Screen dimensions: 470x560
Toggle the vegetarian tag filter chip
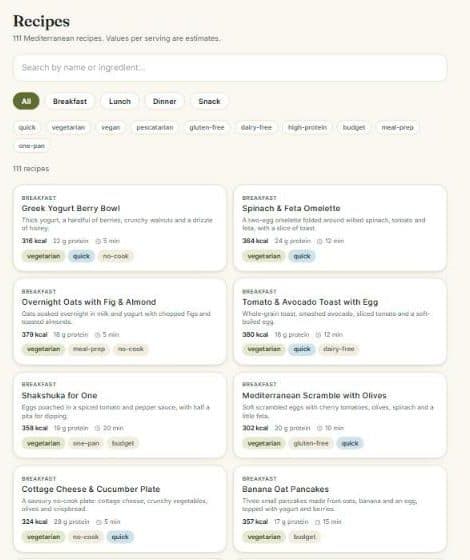click(68, 128)
